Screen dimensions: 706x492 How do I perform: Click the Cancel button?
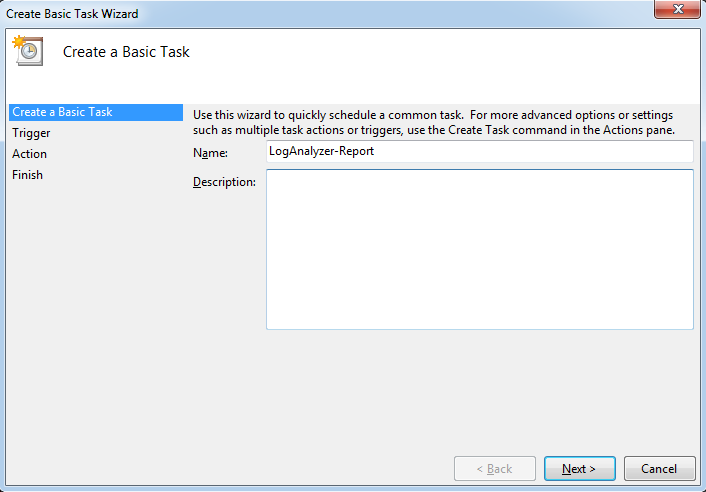pos(659,469)
